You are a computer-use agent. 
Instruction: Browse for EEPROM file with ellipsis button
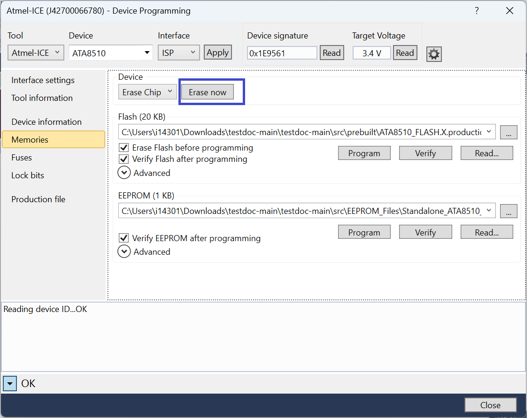(x=509, y=211)
